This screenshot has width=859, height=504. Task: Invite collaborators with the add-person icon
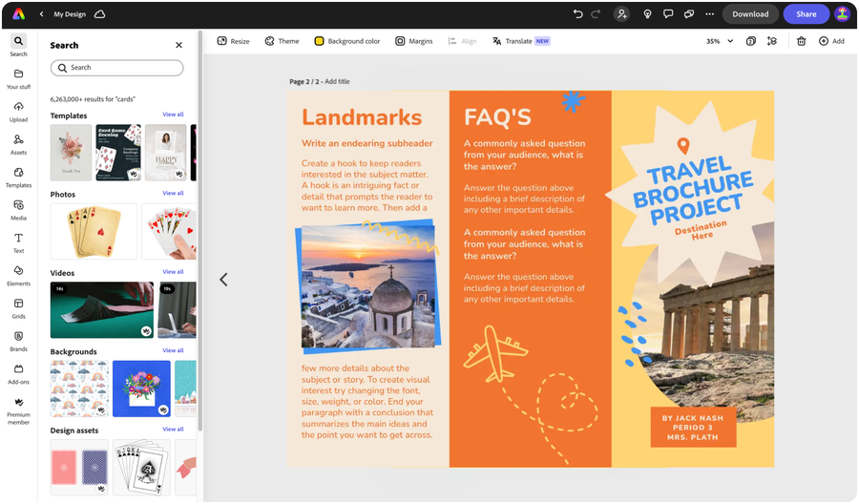pyautogui.click(x=621, y=14)
